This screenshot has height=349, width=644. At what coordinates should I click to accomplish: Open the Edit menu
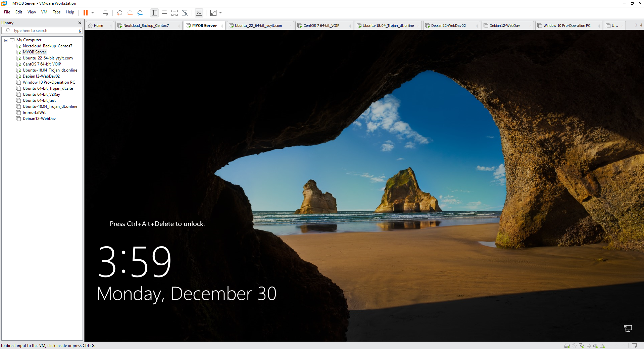tap(19, 12)
